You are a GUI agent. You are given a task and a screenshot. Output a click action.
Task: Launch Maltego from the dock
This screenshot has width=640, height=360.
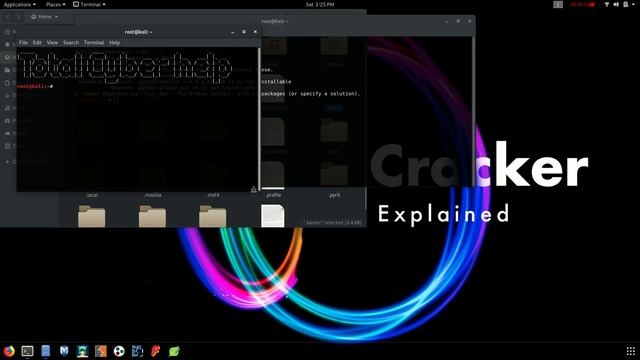pos(119,351)
